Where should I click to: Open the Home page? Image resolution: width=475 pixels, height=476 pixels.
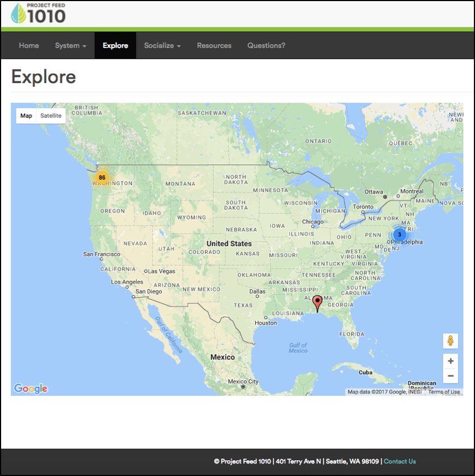tap(29, 45)
